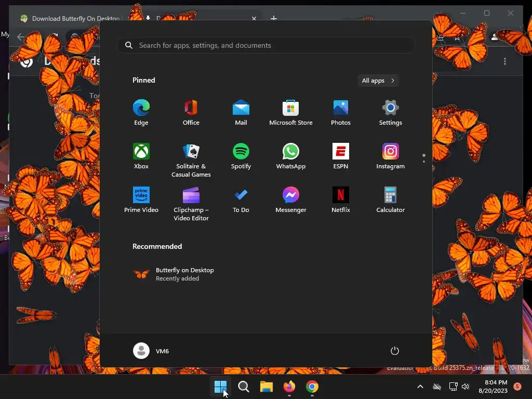Screen dimensions: 532x399
Task: Open Solitaire & Casual Games
Action: (x=191, y=160)
